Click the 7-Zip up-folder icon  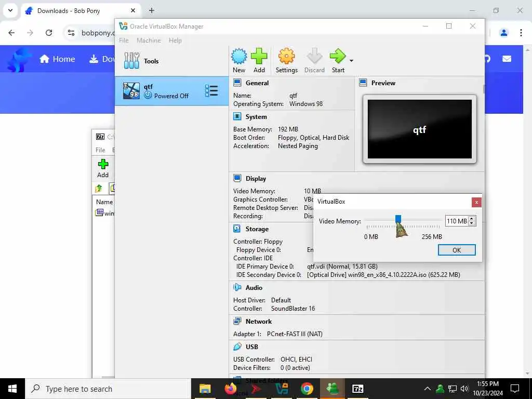click(99, 188)
